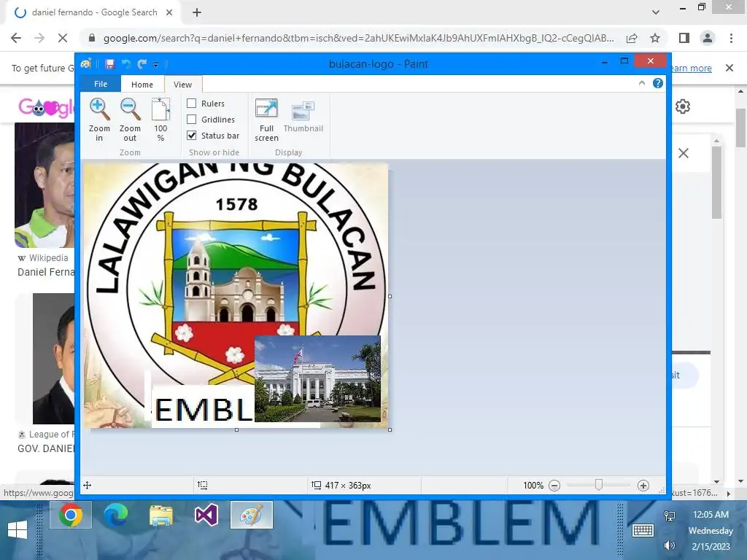Open the touch keyboard from system tray

[x=643, y=530]
